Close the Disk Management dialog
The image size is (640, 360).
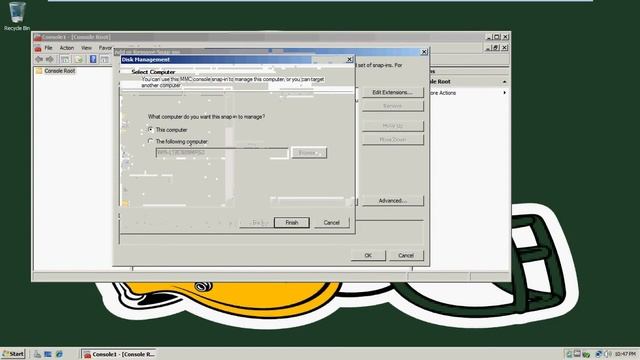click(349, 60)
